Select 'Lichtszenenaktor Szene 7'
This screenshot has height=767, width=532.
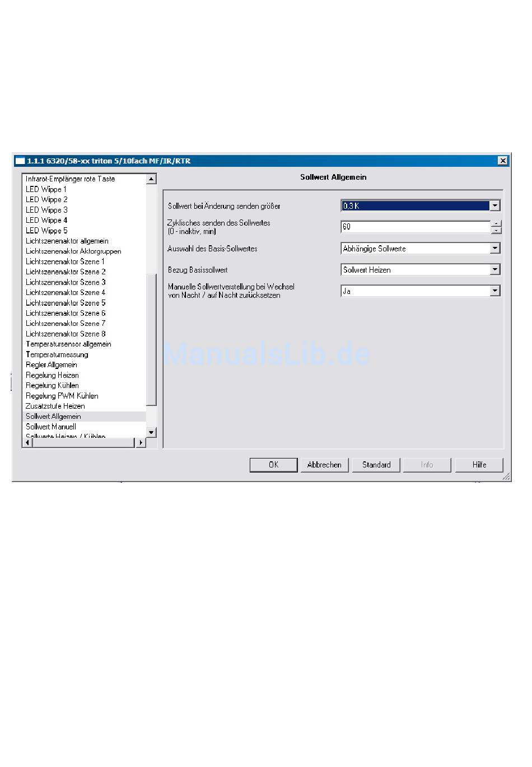coord(66,324)
